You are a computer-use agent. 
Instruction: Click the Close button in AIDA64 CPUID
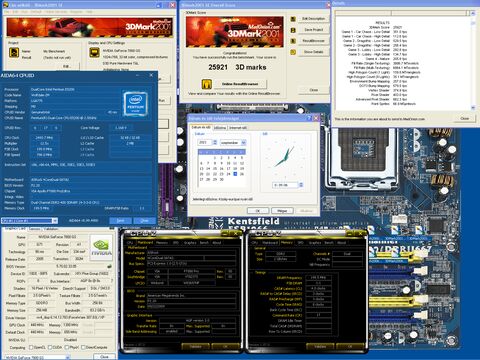pyautogui.click(x=145, y=221)
